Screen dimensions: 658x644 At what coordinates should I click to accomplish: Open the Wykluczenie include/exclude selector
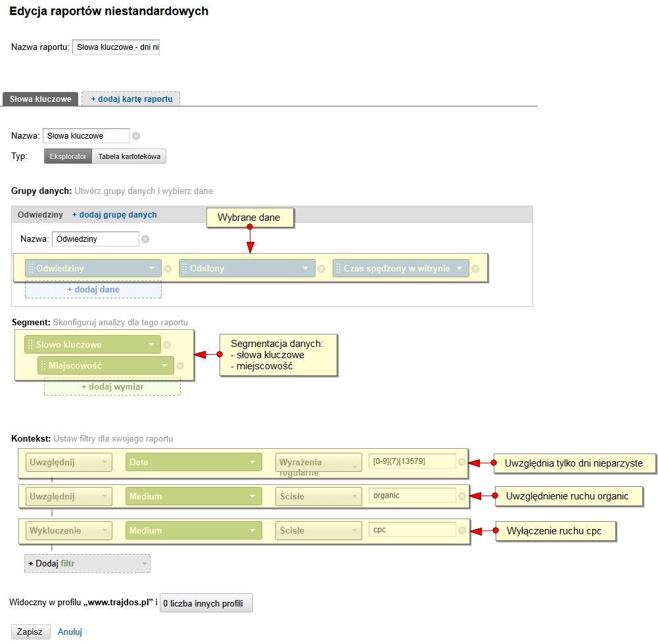click(x=69, y=530)
